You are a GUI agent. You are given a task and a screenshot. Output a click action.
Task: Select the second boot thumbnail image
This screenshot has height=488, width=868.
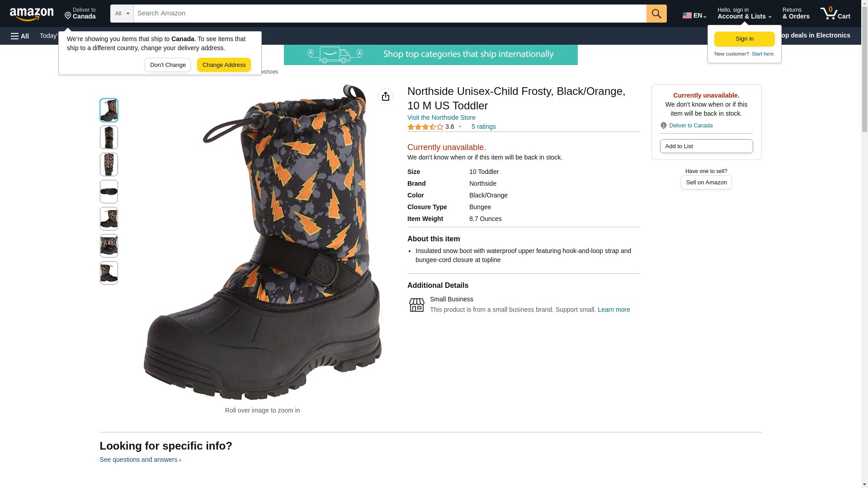pyautogui.click(x=109, y=137)
